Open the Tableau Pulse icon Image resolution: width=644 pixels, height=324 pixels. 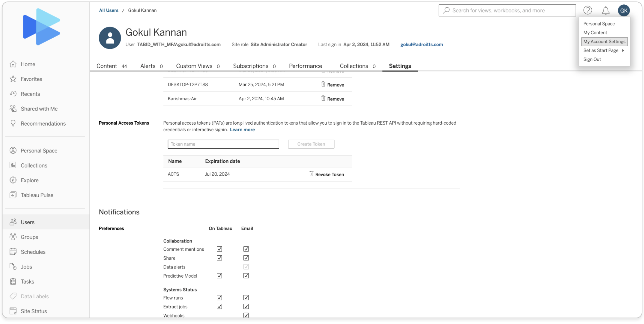point(13,195)
